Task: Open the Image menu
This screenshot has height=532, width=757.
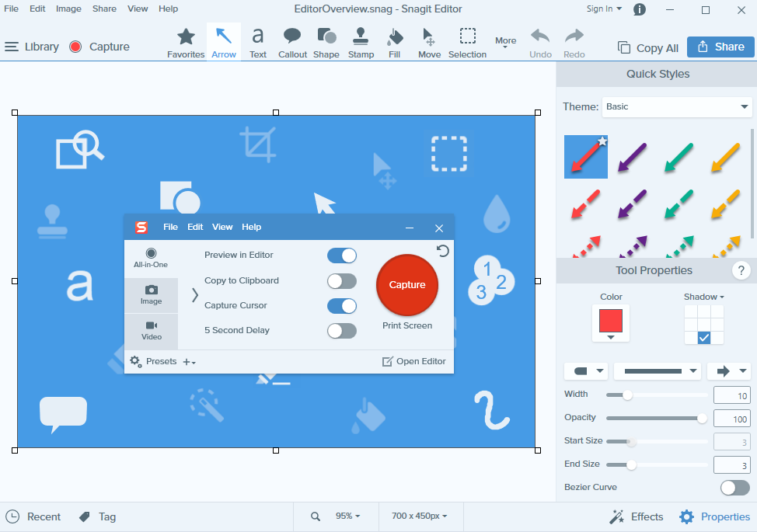Action: pos(68,9)
